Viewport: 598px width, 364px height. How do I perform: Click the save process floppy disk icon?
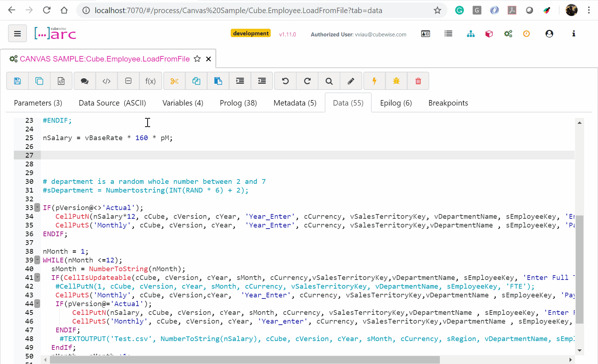coord(17,81)
